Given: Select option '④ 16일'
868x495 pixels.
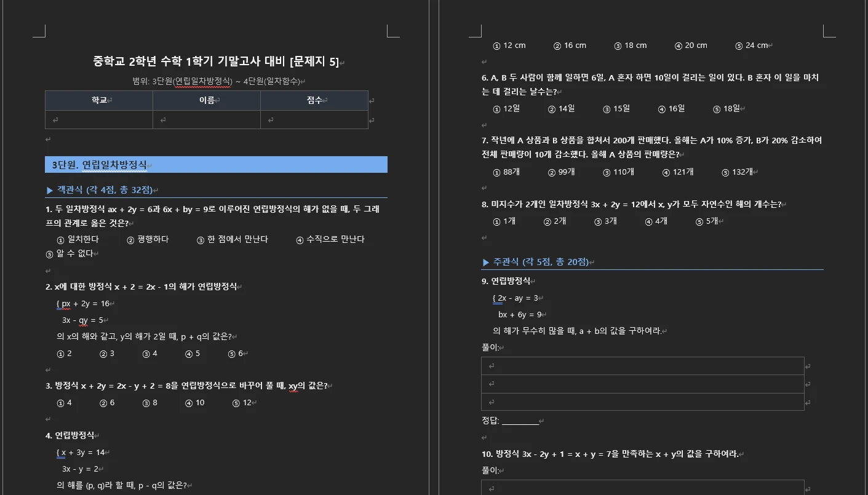Looking at the screenshot, I should tap(671, 109).
